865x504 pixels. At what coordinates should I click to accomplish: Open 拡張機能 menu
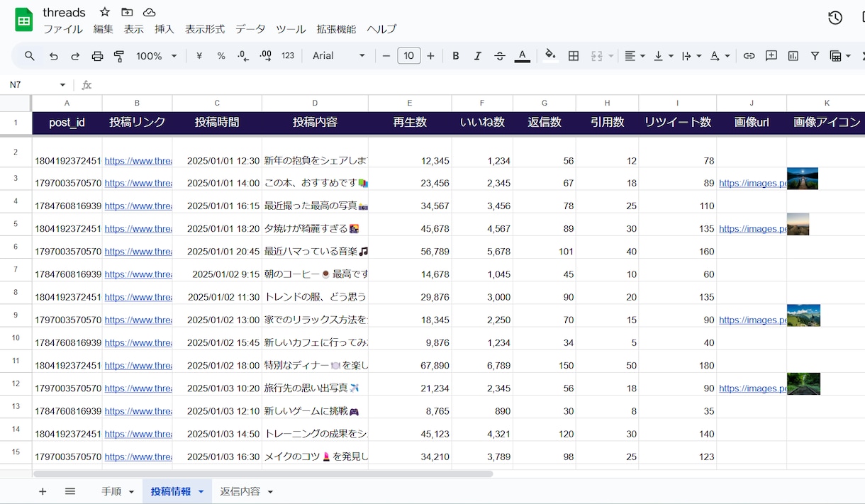[336, 29]
